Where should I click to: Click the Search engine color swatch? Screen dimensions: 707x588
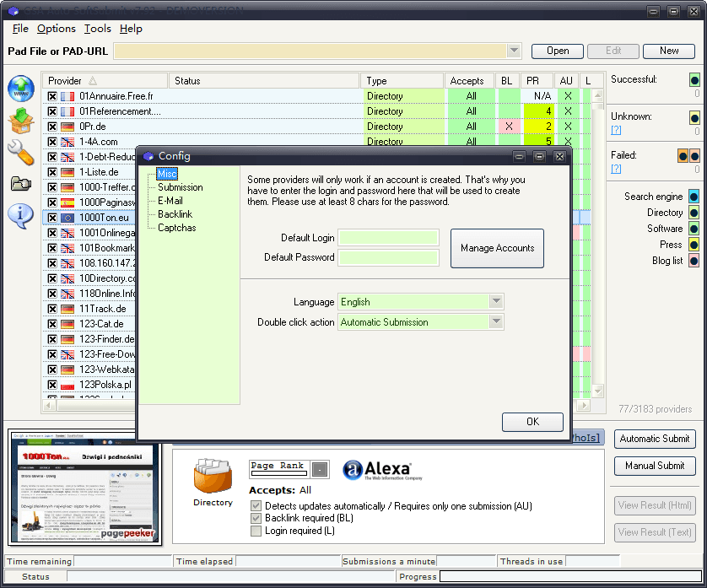click(x=694, y=197)
